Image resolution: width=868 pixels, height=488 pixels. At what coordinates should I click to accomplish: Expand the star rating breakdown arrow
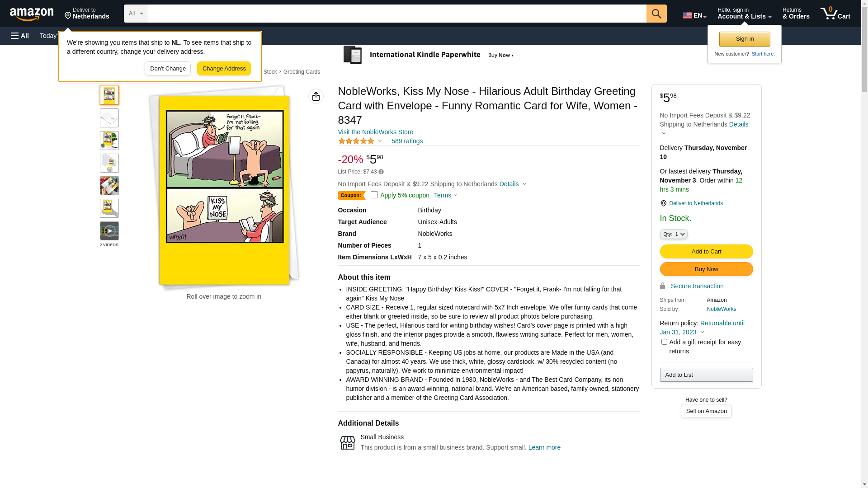click(380, 141)
